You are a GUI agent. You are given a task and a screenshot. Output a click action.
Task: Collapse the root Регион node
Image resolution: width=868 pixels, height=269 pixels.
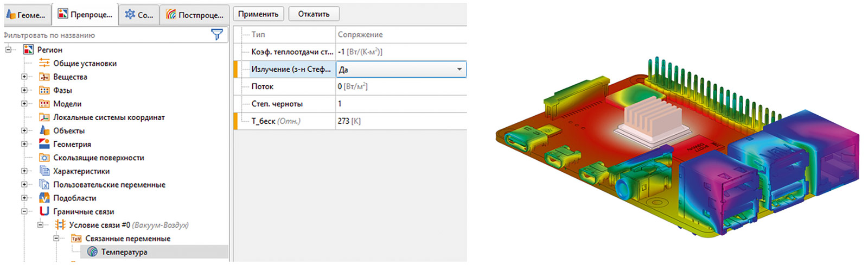click(9, 49)
